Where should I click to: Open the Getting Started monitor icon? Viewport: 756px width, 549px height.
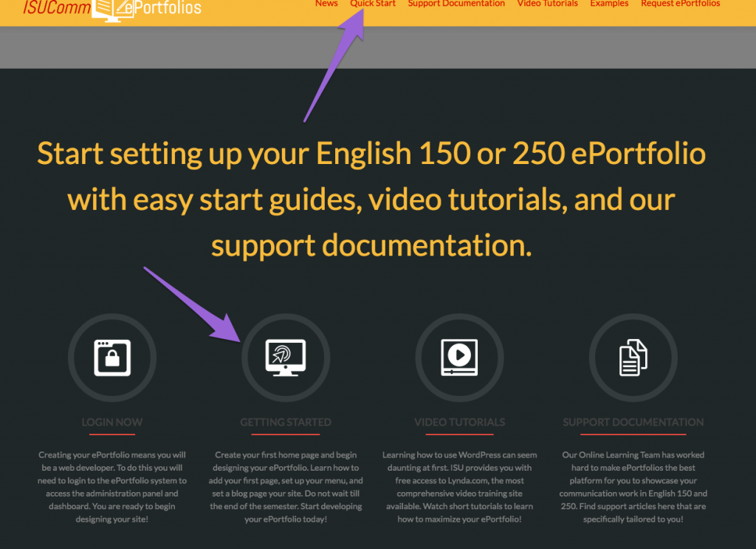click(x=286, y=358)
